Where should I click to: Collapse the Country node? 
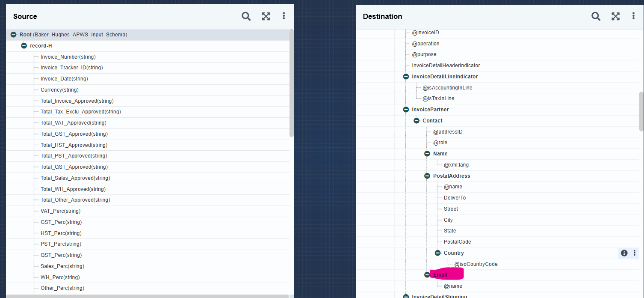[437, 253]
